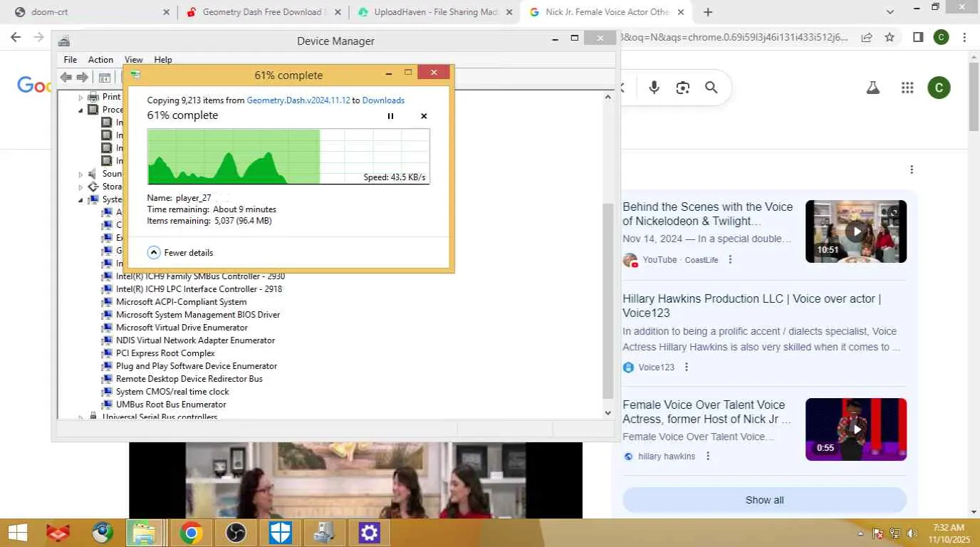The height and width of the screenshot is (547, 980).
Task: Expand the Print queues tree node
Action: 80,97
